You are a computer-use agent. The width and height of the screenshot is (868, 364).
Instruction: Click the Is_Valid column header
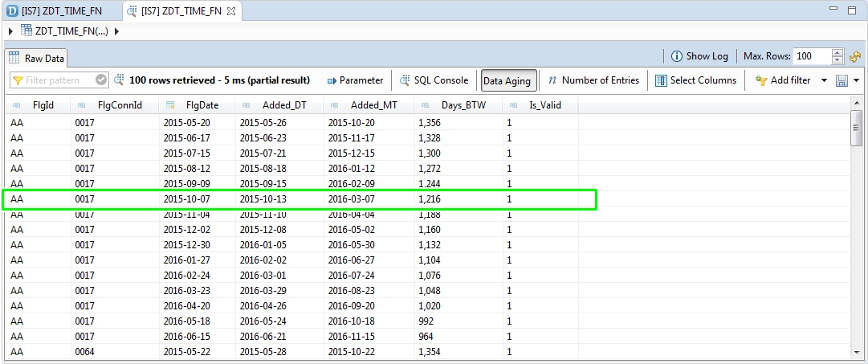(x=540, y=105)
